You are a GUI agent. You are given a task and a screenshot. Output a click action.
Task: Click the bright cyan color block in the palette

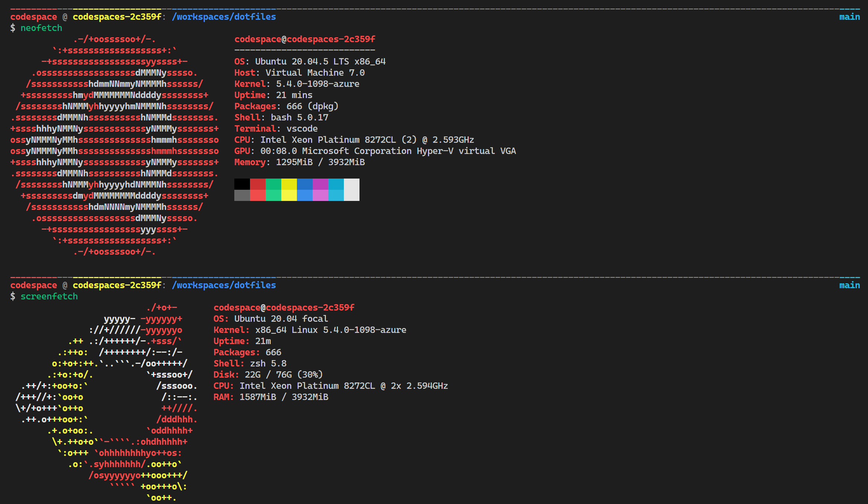[336, 195]
